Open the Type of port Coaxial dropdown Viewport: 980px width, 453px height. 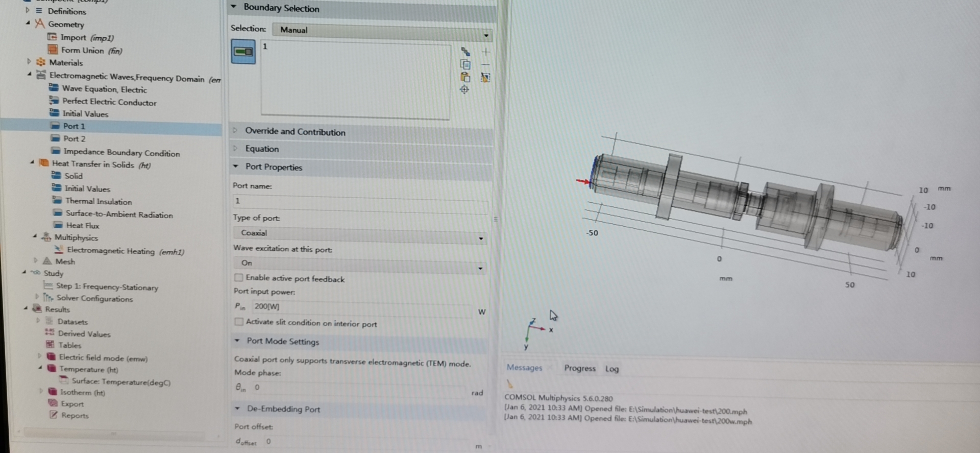click(x=360, y=234)
